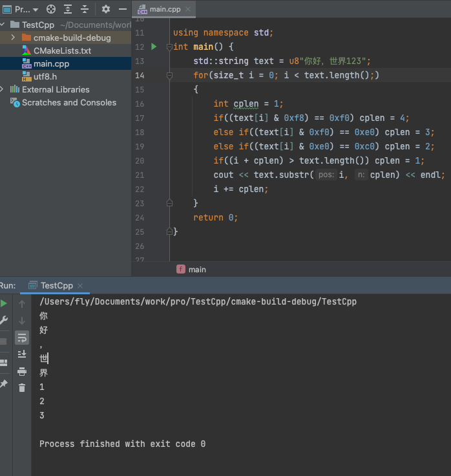Toggle soft-wrap in the Run console
The image size is (451, 476).
(22, 338)
